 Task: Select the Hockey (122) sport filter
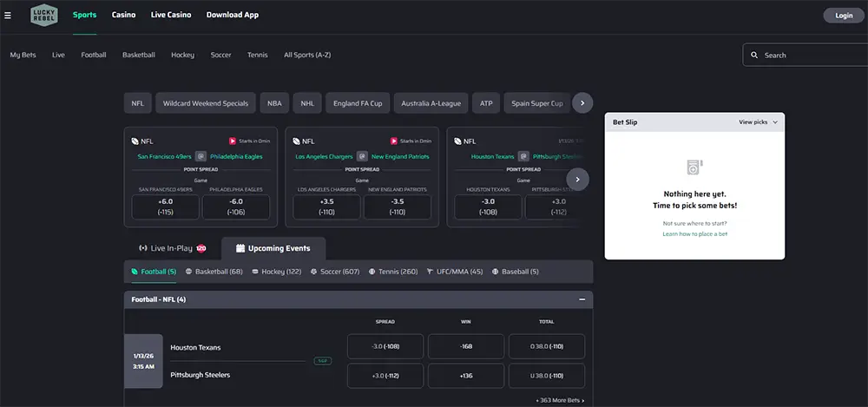tap(276, 272)
